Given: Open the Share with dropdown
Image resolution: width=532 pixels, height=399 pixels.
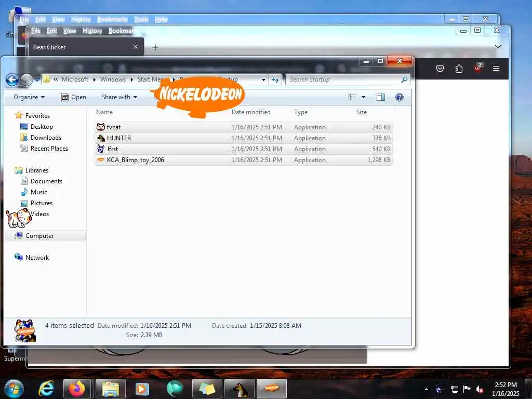Looking at the screenshot, I should click(x=119, y=97).
